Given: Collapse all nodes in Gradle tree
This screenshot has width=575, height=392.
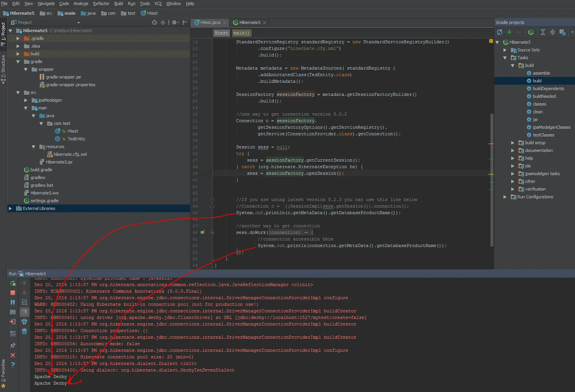Looking at the screenshot, I should coord(553,32).
